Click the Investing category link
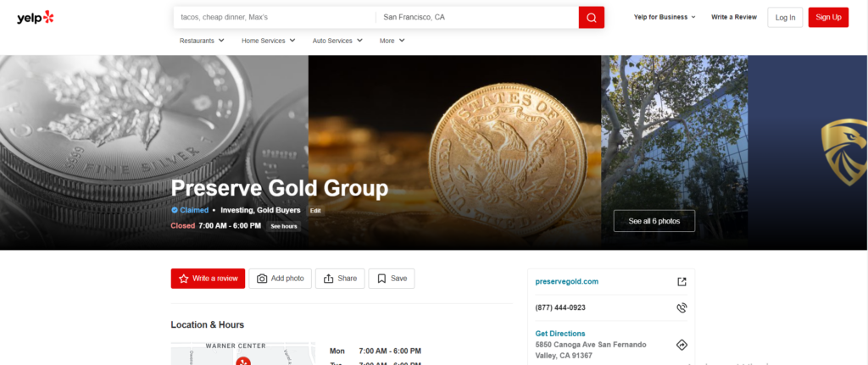Viewport: 868px width, 365px height. (x=236, y=210)
